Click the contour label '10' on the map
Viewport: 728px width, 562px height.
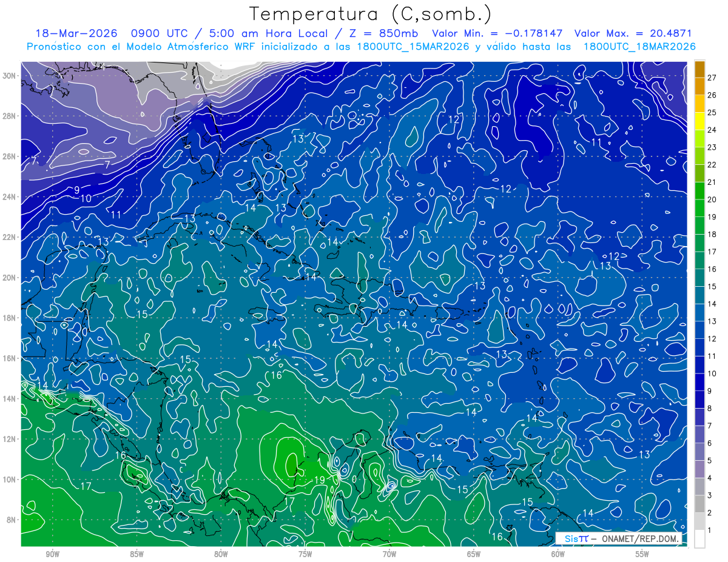coord(86,198)
